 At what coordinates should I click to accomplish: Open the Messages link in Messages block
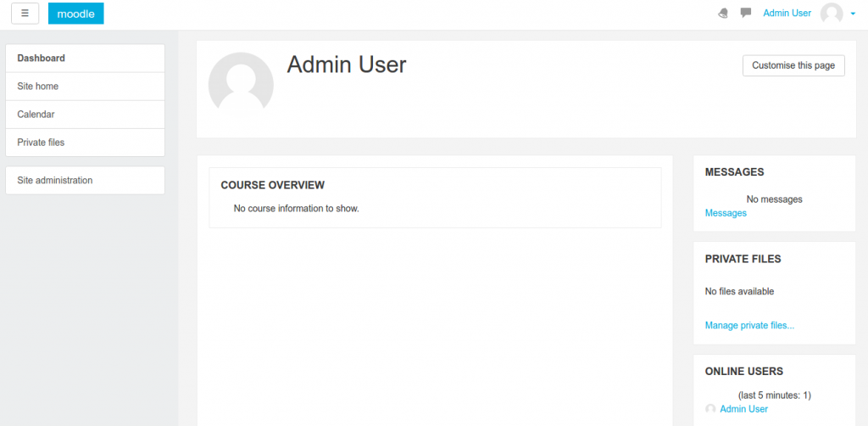click(726, 213)
